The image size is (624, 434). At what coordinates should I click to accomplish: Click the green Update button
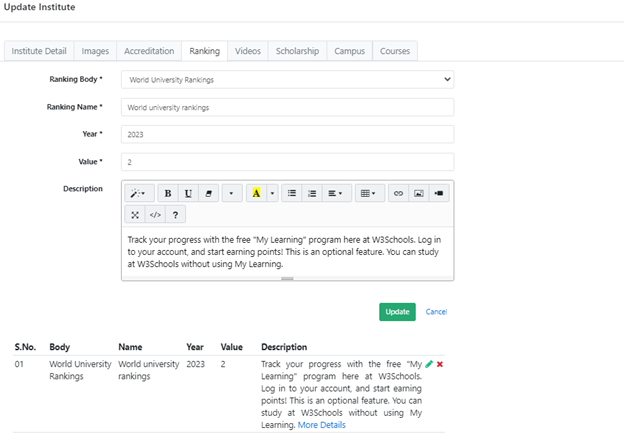pyautogui.click(x=397, y=312)
